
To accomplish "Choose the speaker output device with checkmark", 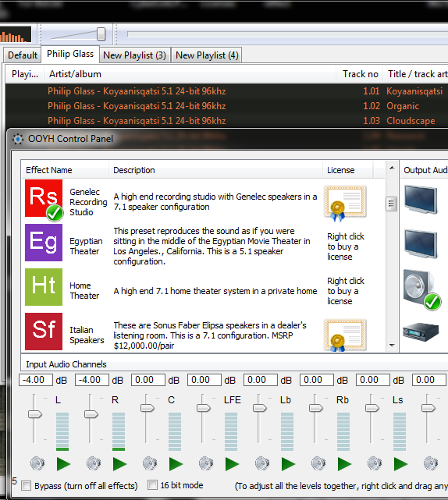I will click(x=421, y=289).
